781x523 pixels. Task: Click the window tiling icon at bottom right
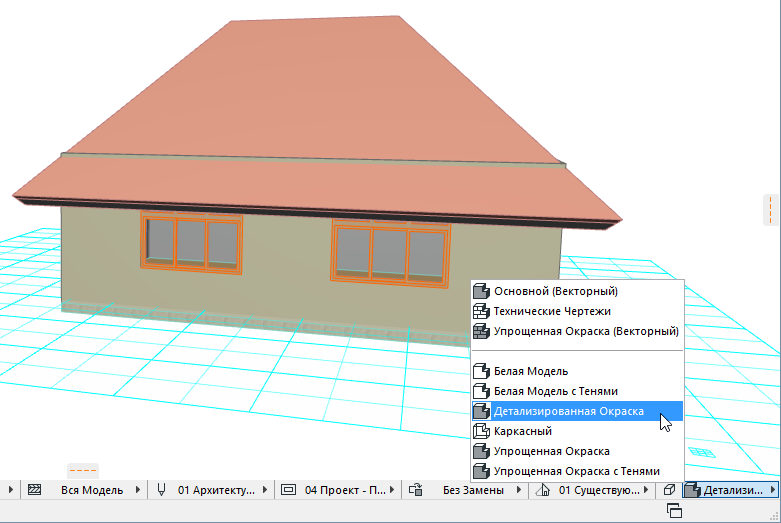(x=674, y=511)
